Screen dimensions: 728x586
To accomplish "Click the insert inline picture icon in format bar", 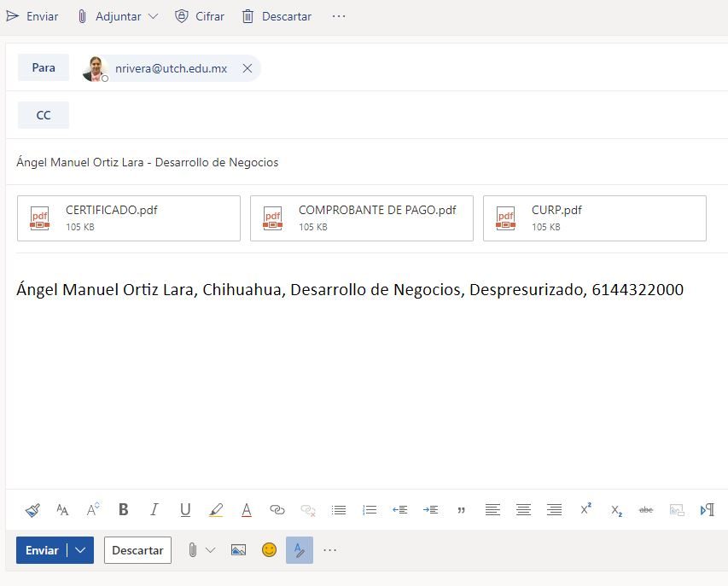I will [x=677, y=510].
